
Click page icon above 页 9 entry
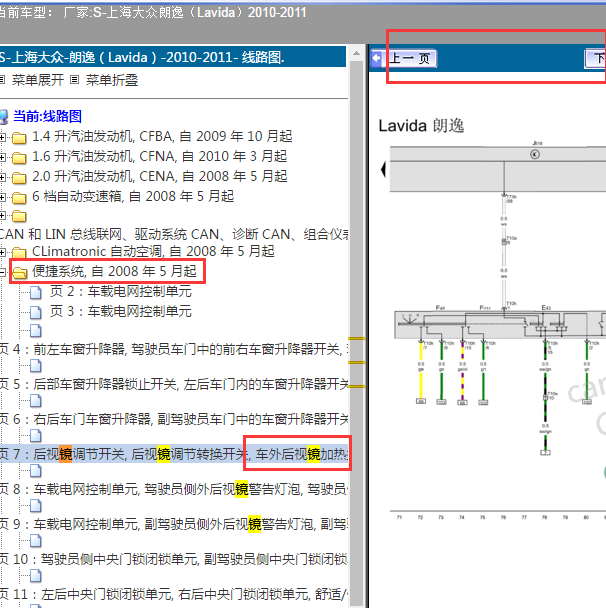click(36, 506)
